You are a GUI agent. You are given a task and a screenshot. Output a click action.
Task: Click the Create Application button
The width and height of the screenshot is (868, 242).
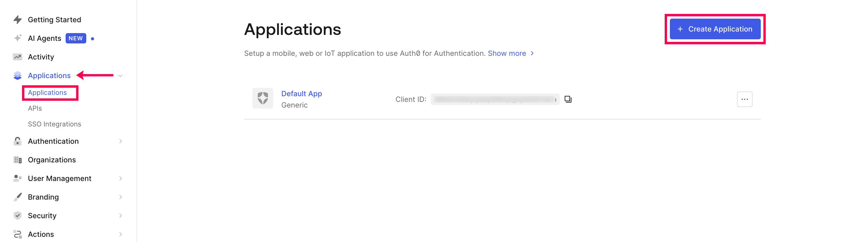(x=715, y=29)
